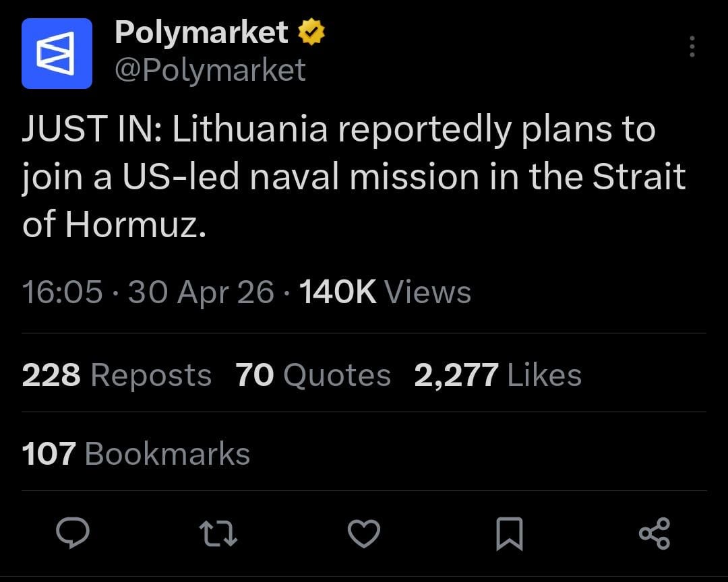Click the Polymarket profile avatar logo

(57, 54)
